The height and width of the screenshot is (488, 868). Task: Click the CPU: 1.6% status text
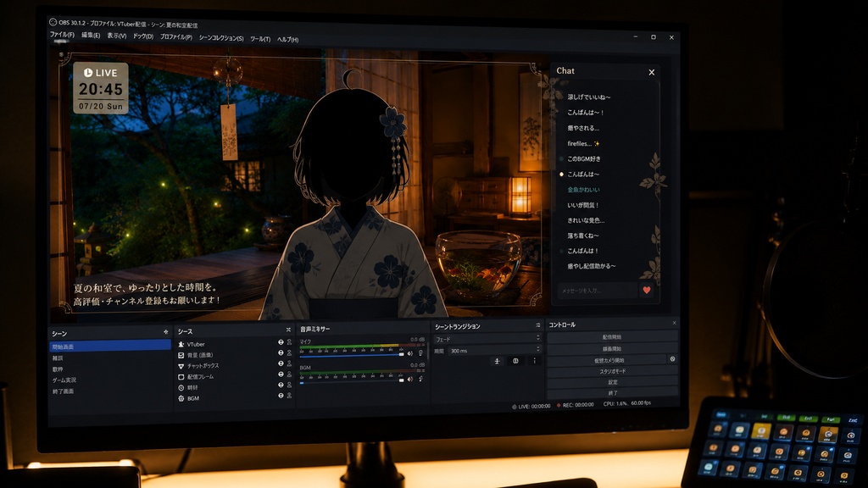(x=615, y=404)
